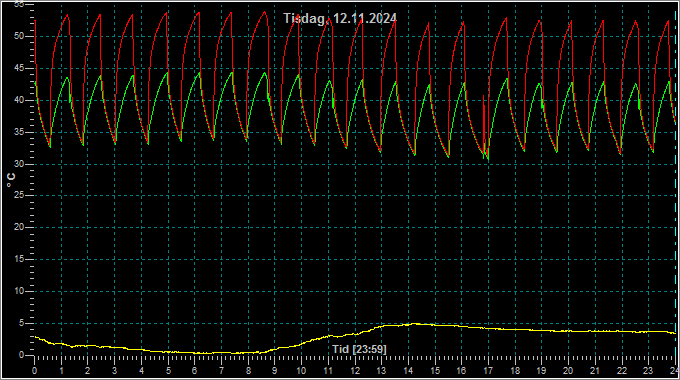The image size is (680, 380).
Task: Click the cyan dashed time cursor line
Action: coord(675,182)
